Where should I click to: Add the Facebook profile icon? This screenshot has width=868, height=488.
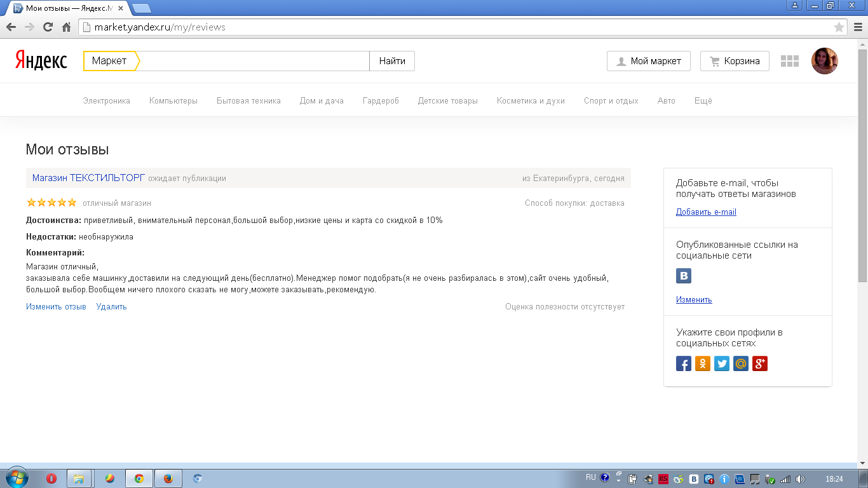click(x=684, y=363)
